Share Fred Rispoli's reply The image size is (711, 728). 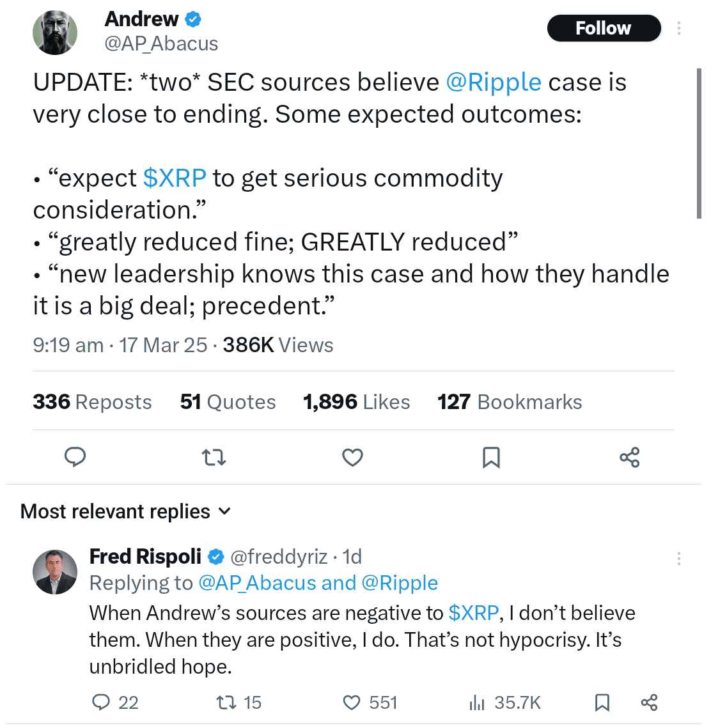coord(648,702)
